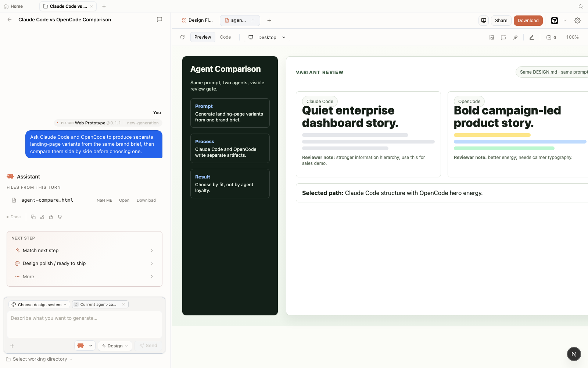Click the round N badge
The image size is (588, 368).
tap(574, 354)
